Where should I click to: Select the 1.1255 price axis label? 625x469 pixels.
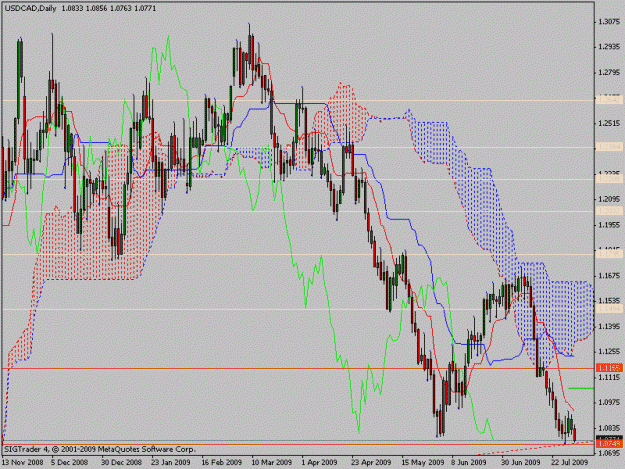click(x=609, y=351)
